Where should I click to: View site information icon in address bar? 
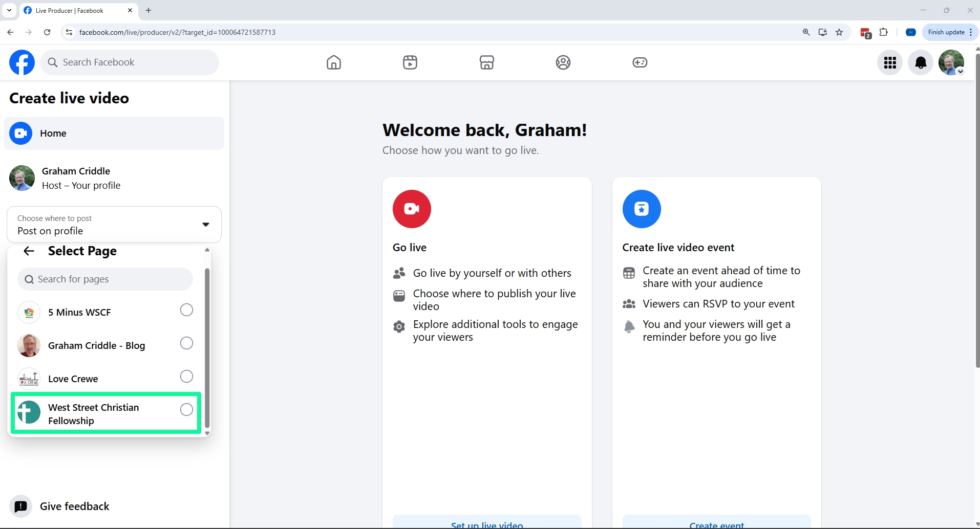69,32
